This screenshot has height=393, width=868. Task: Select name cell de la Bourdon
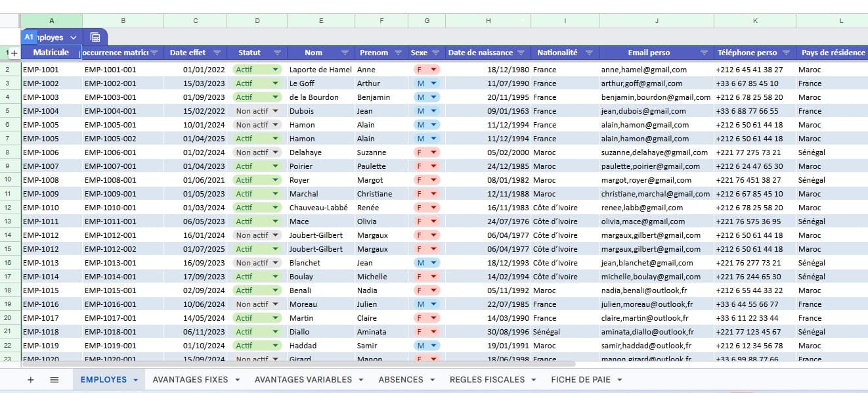pos(321,97)
